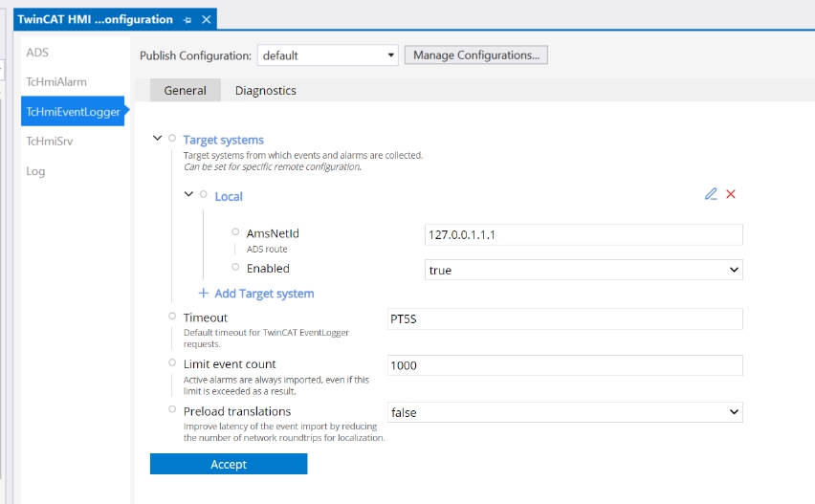The height and width of the screenshot is (504, 815).
Task: Click the AmsNetId input field
Action: point(584,235)
